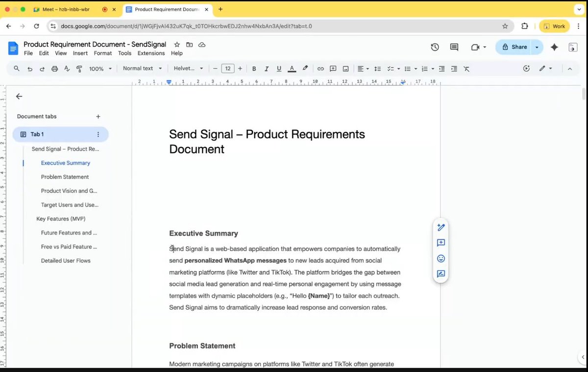Go to Problem Statement in outline
The width and height of the screenshot is (588, 372).
pyautogui.click(x=65, y=177)
